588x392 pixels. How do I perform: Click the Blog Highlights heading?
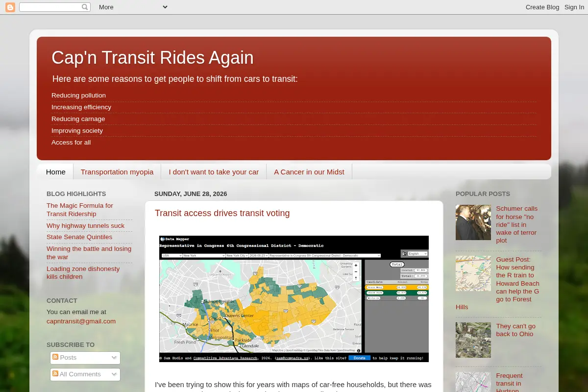[76, 194]
